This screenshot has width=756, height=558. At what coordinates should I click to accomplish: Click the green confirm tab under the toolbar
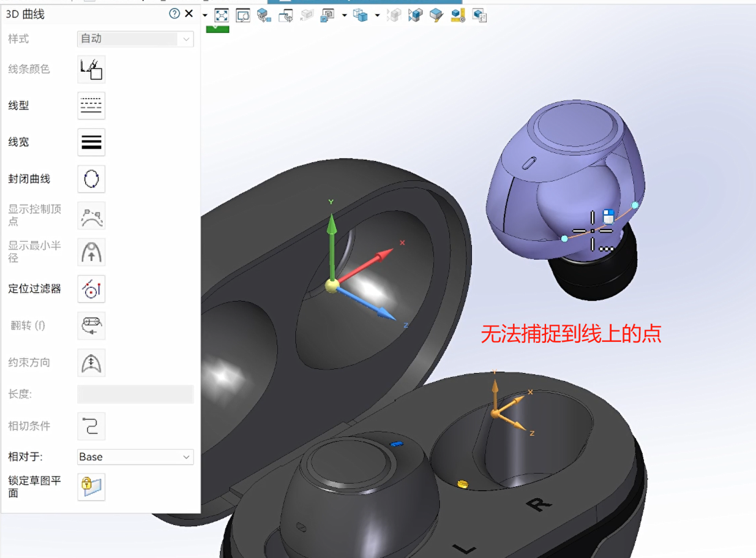pos(217,28)
